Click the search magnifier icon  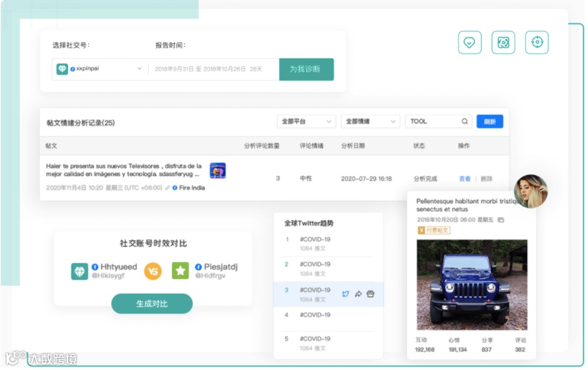click(465, 121)
